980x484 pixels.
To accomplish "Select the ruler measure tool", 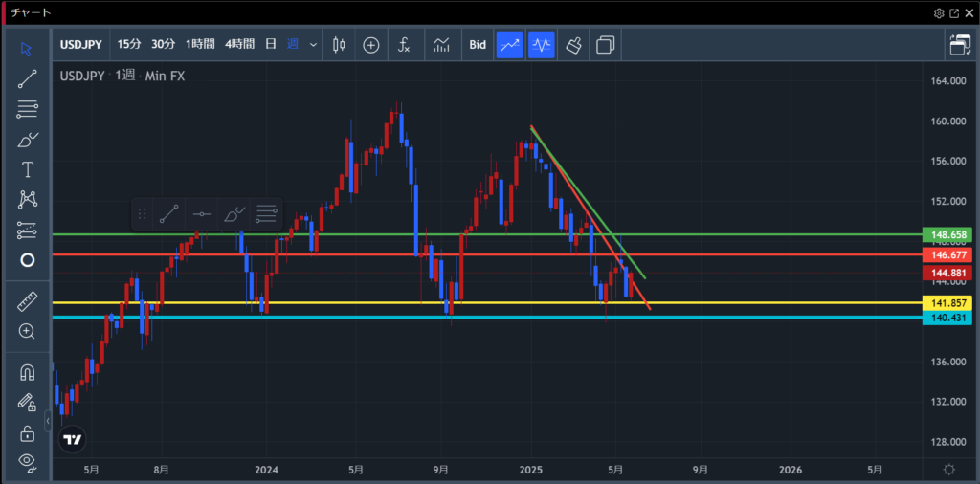I will click(27, 301).
